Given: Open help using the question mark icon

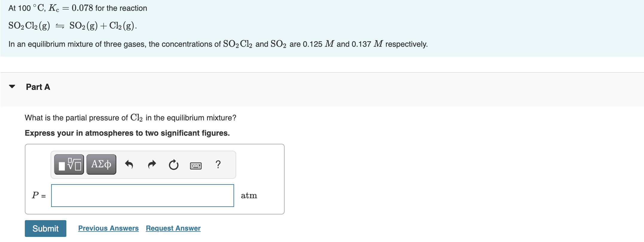Looking at the screenshot, I should coord(218,164).
